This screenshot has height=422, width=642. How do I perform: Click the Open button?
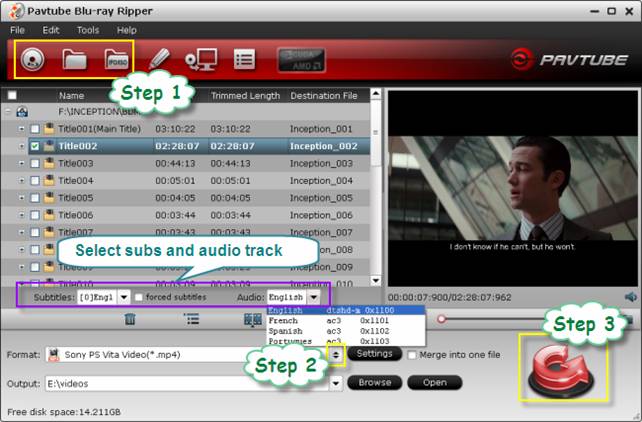point(435,382)
